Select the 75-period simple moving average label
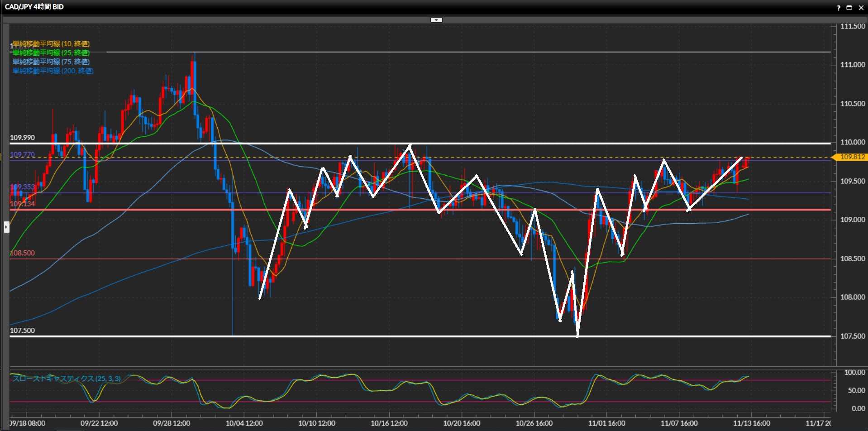Viewport: 868px width, 431px height. coord(51,62)
